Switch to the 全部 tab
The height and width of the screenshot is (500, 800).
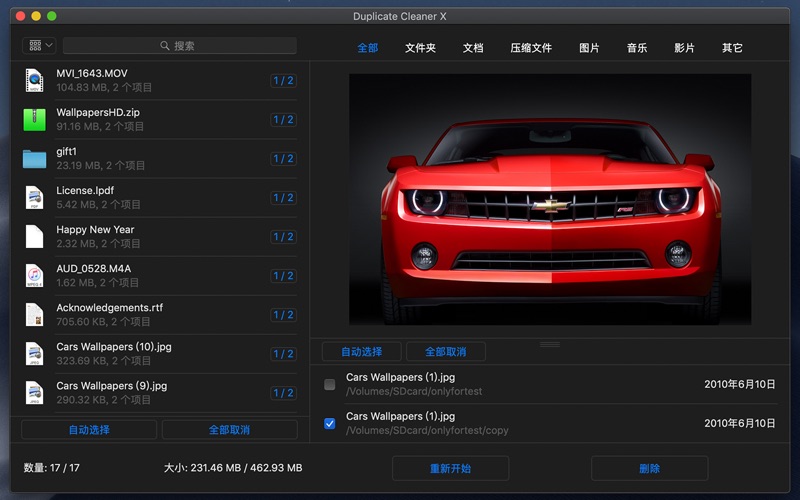[x=367, y=48]
